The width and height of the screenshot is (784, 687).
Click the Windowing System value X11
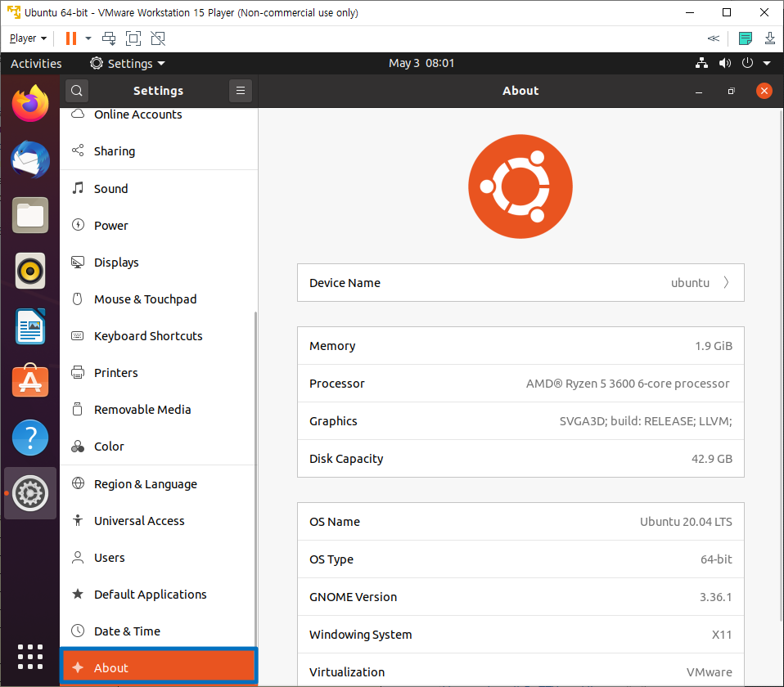722,635
